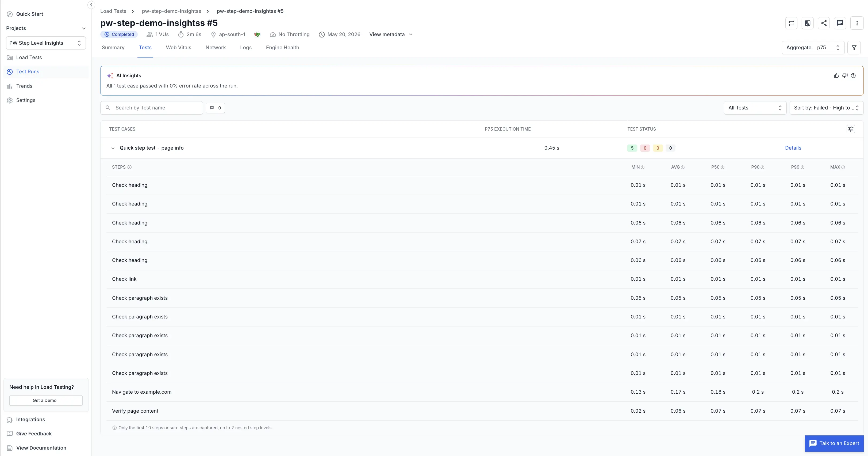Viewport: 868px width, 456px height.
Task: Click the comments count badge showing 0
Action: 215,108
